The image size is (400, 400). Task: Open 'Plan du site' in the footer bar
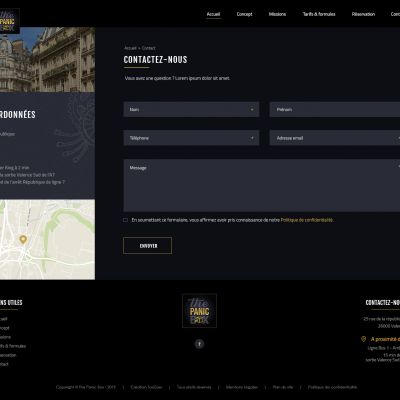click(283, 387)
